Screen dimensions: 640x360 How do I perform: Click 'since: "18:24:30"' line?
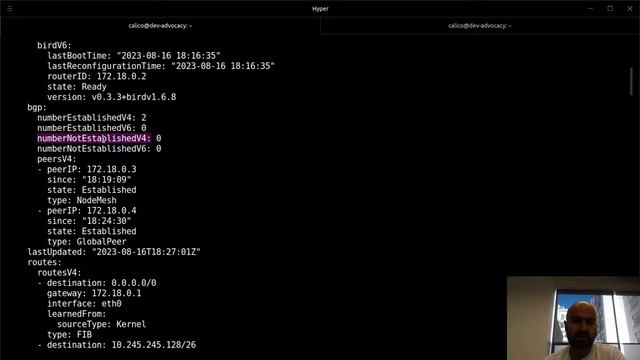tap(89, 221)
